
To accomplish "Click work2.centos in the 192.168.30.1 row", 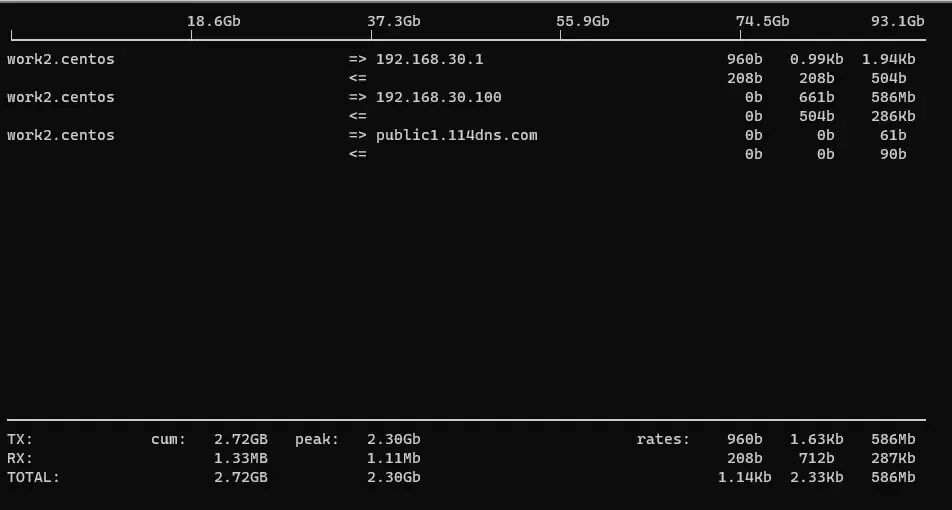I will click(x=61, y=60).
